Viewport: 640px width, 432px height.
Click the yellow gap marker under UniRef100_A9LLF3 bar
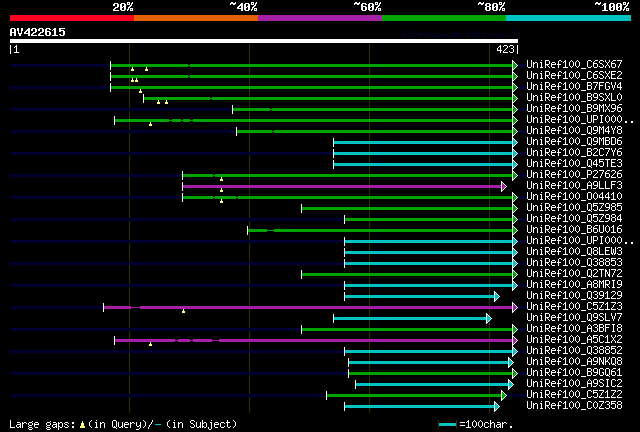click(221, 190)
